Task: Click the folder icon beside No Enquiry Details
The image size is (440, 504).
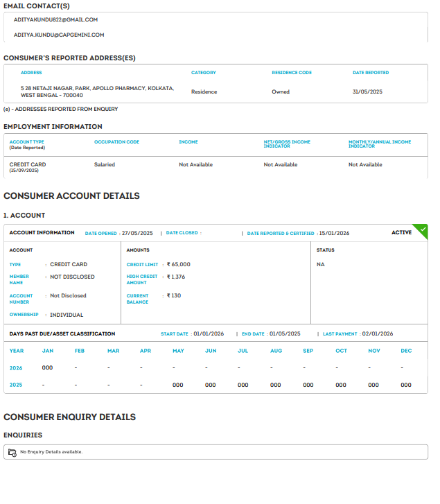Action: tap(12, 452)
